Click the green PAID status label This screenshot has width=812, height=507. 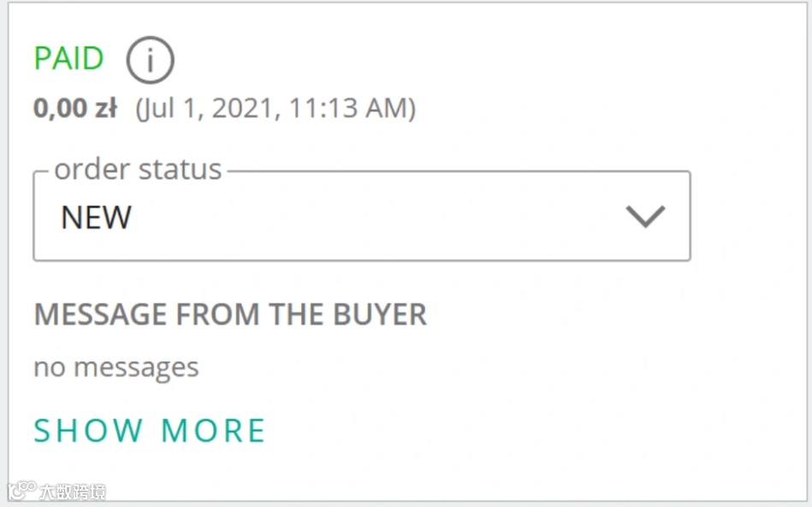tap(68, 59)
